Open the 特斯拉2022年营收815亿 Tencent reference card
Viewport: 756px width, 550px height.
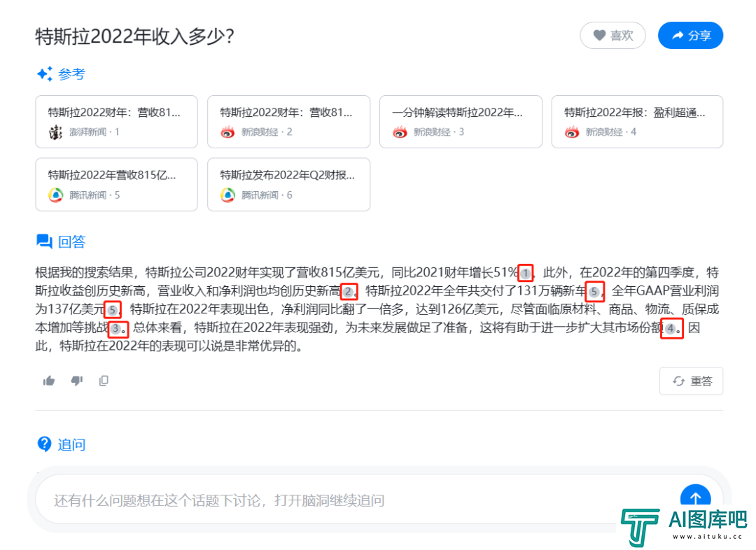[x=116, y=184]
